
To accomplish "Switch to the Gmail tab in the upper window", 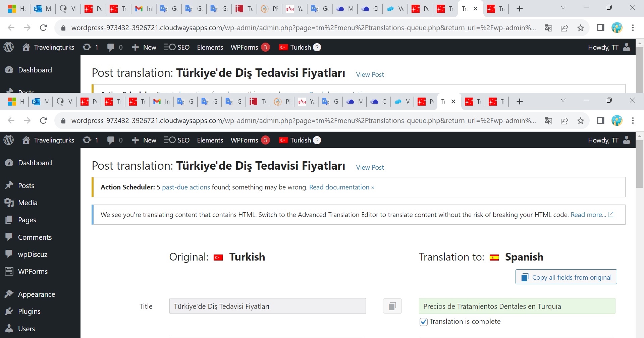I will tap(143, 9).
